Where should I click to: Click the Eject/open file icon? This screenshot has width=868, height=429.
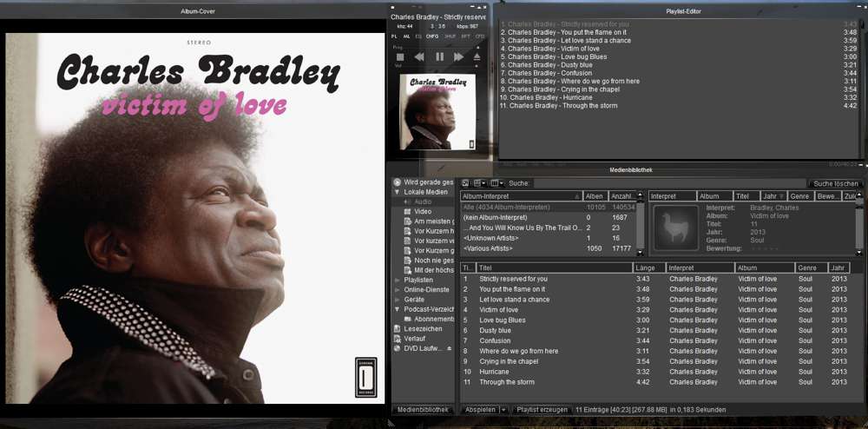[x=477, y=56]
